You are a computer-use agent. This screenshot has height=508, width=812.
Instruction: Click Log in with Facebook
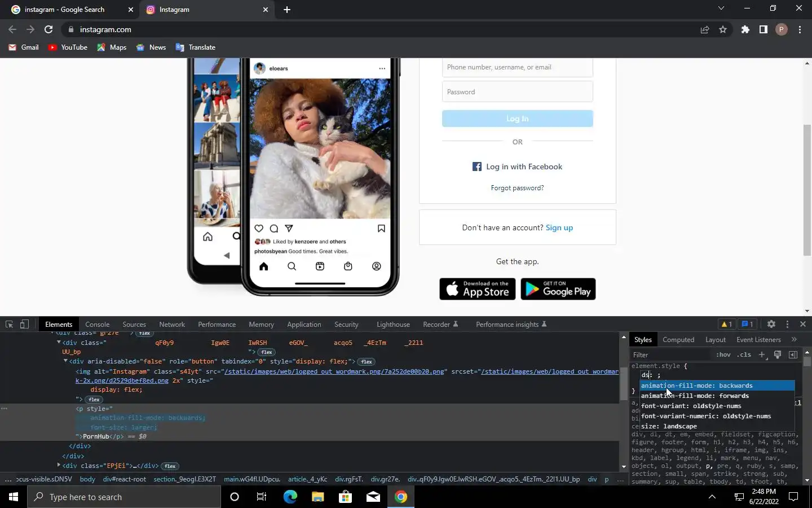517,167
